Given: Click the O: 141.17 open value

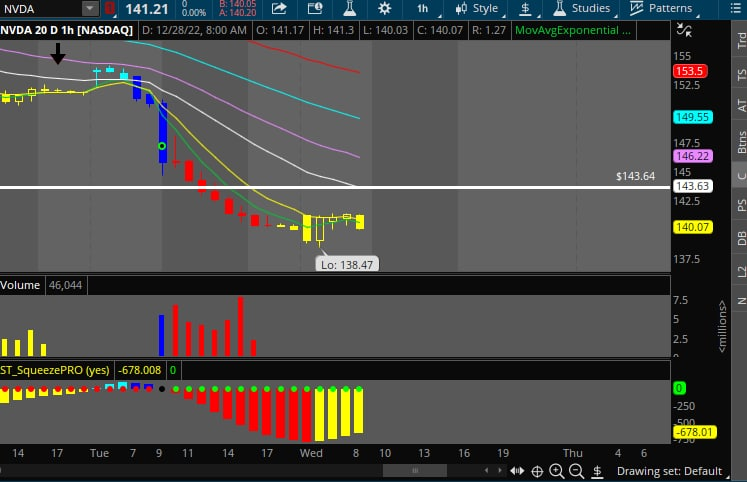Looking at the screenshot, I should click(280, 30).
